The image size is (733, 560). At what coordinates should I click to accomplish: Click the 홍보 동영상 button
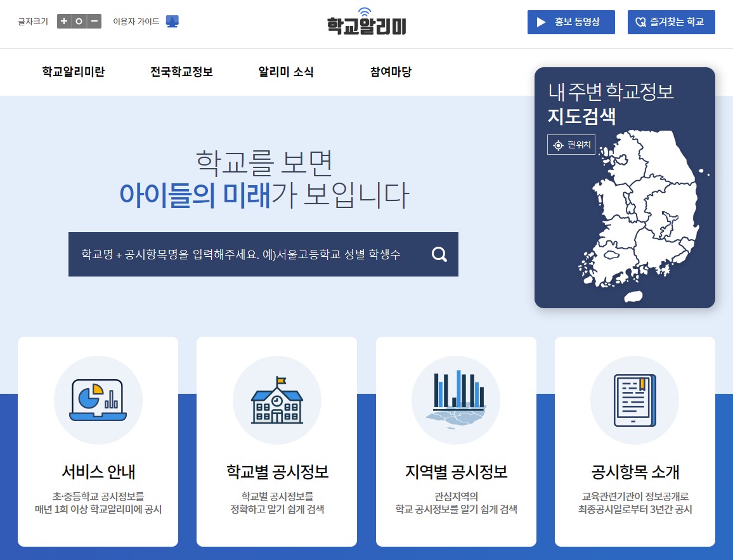click(x=571, y=22)
